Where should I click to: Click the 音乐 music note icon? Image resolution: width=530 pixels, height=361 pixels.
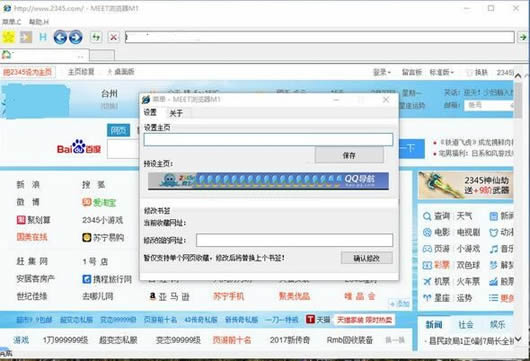coord(494,249)
